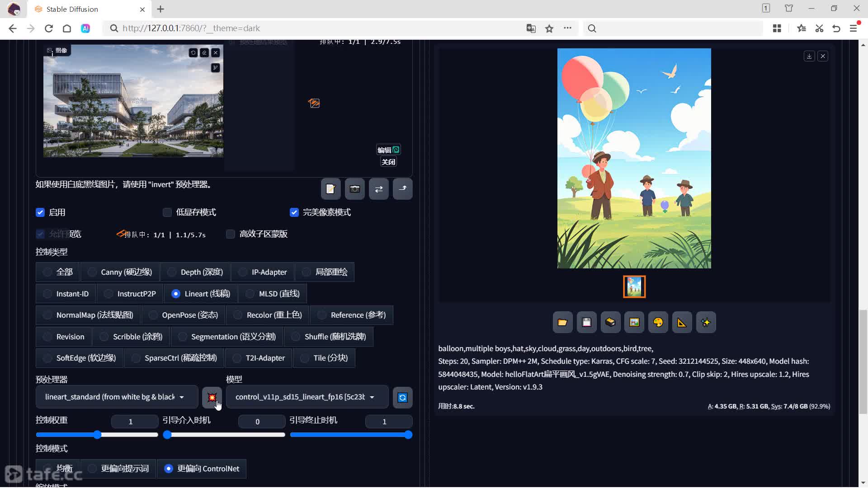Save the generated image disk icon
The width and height of the screenshot is (868, 488).
[x=586, y=322]
